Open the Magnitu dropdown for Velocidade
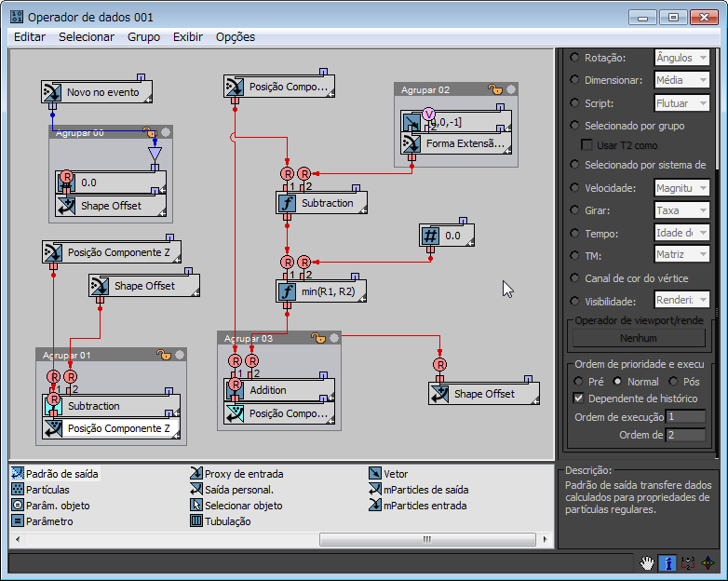Screen dimensions: 728x581 [x=681, y=188]
